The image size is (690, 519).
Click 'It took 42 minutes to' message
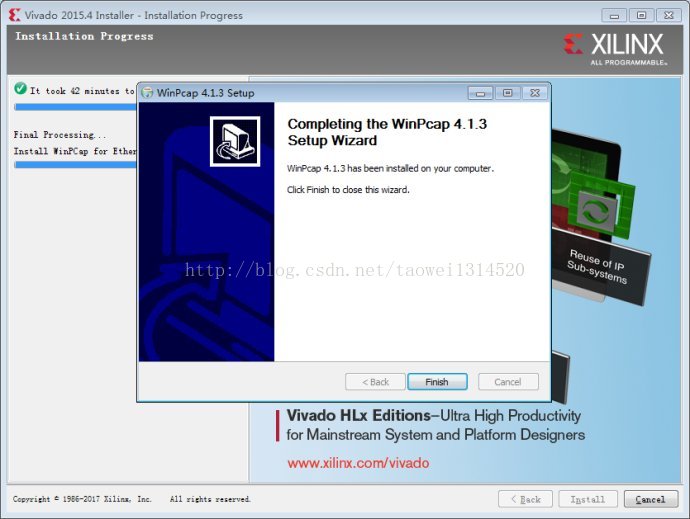point(82,91)
